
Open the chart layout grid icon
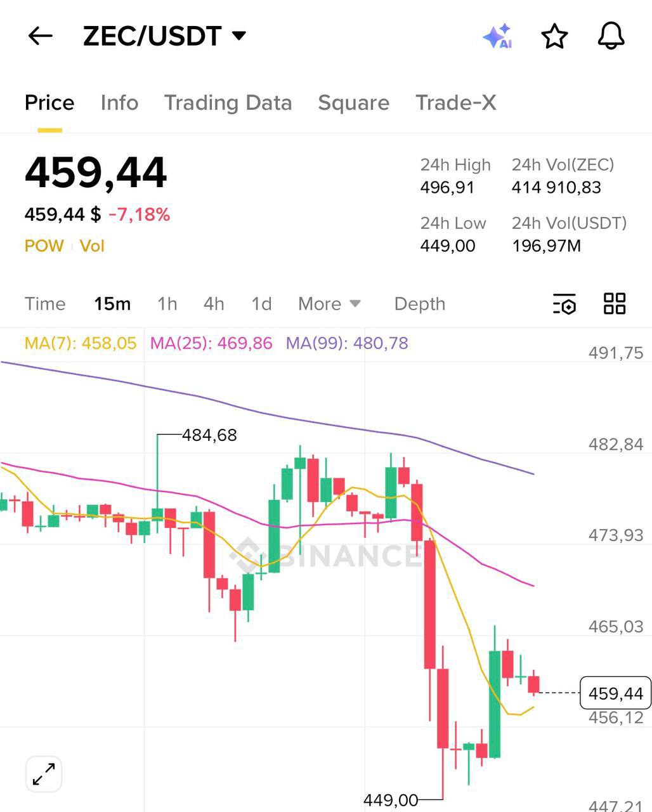(x=614, y=304)
